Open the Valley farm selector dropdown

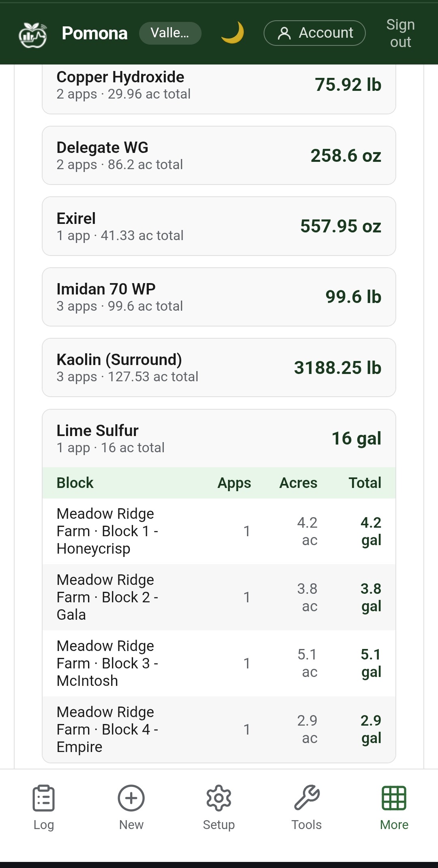tap(170, 33)
